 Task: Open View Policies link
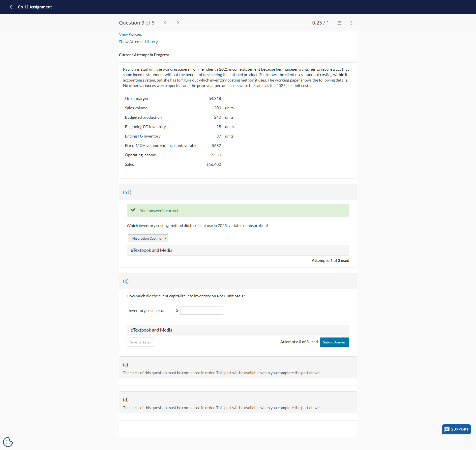pyautogui.click(x=130, y=34)
